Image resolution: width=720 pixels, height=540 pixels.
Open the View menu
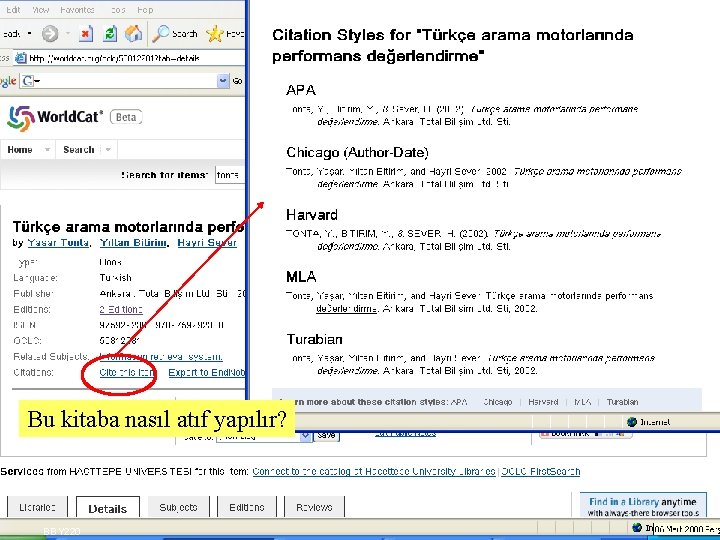pos(40,10)
